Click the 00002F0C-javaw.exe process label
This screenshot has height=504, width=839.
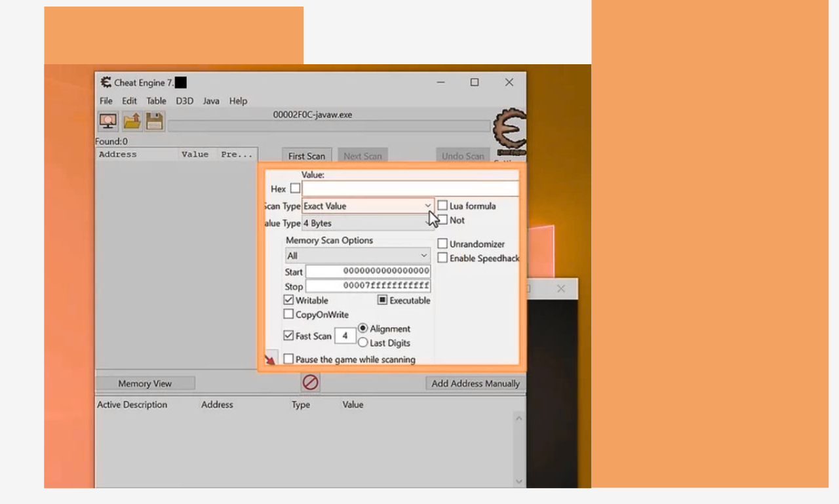[x=313, y=114]
